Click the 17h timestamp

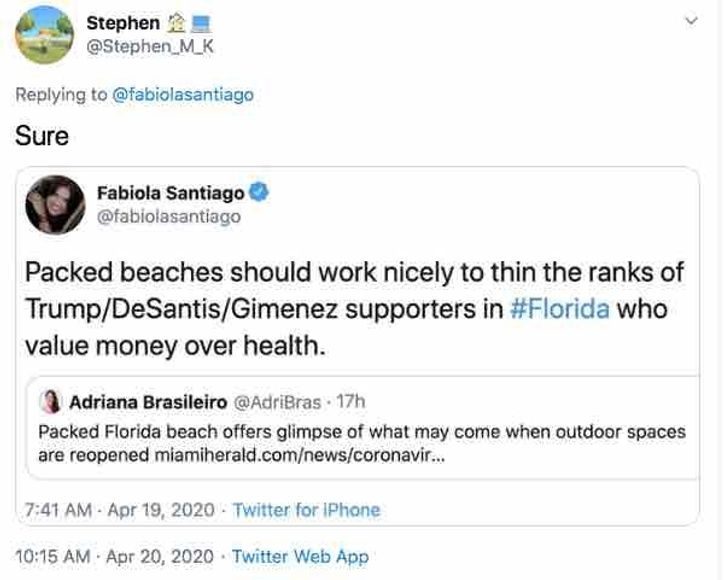[352, 402]
